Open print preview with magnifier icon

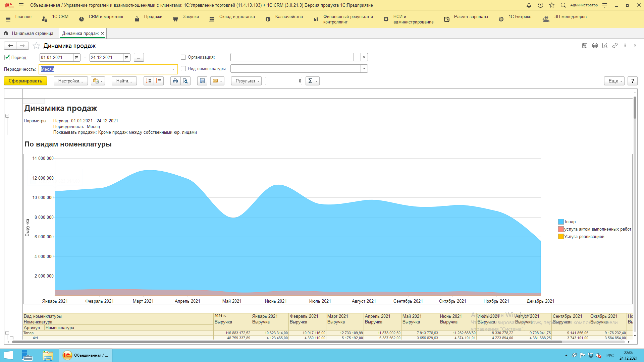(185, 81)
